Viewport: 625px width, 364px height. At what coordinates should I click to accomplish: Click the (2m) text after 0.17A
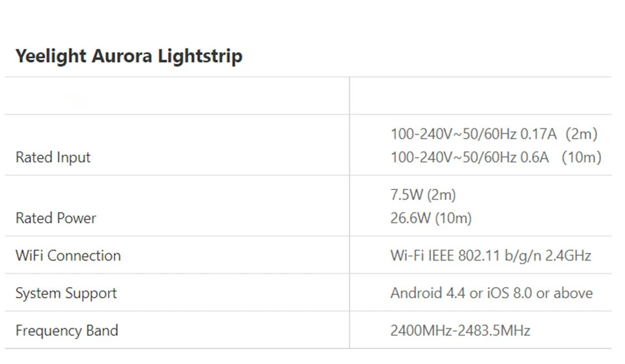tap(581, 134)
